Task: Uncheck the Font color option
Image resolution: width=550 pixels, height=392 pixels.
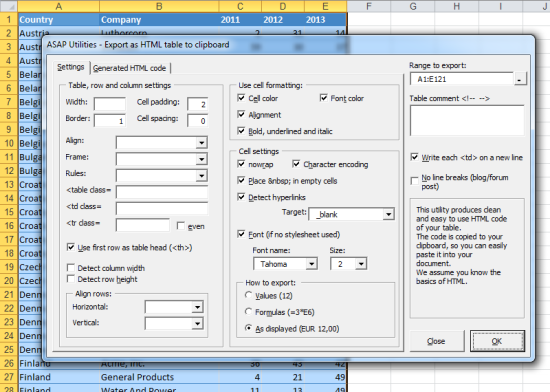Action: coord(323,98)
